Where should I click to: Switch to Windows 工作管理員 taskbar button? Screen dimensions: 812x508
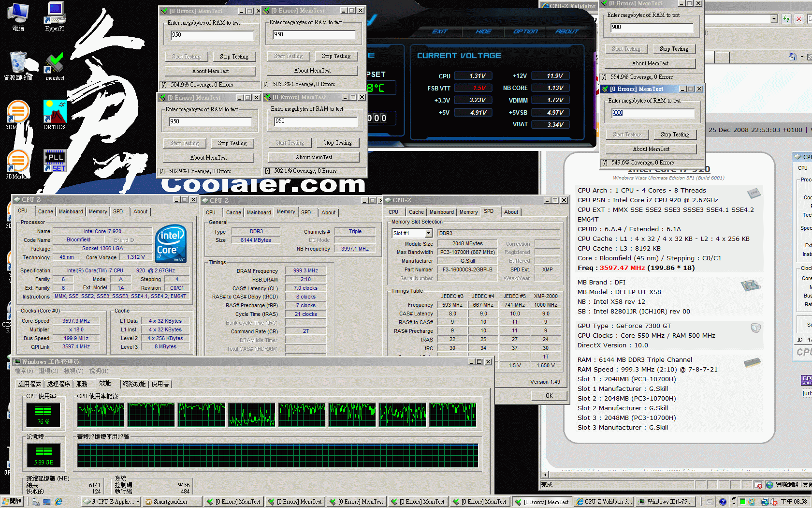pyautogui.click(x=665, y=502)
